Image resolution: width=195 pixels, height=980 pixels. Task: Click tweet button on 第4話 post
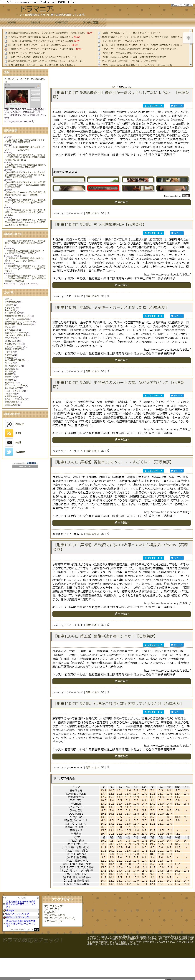176,471
